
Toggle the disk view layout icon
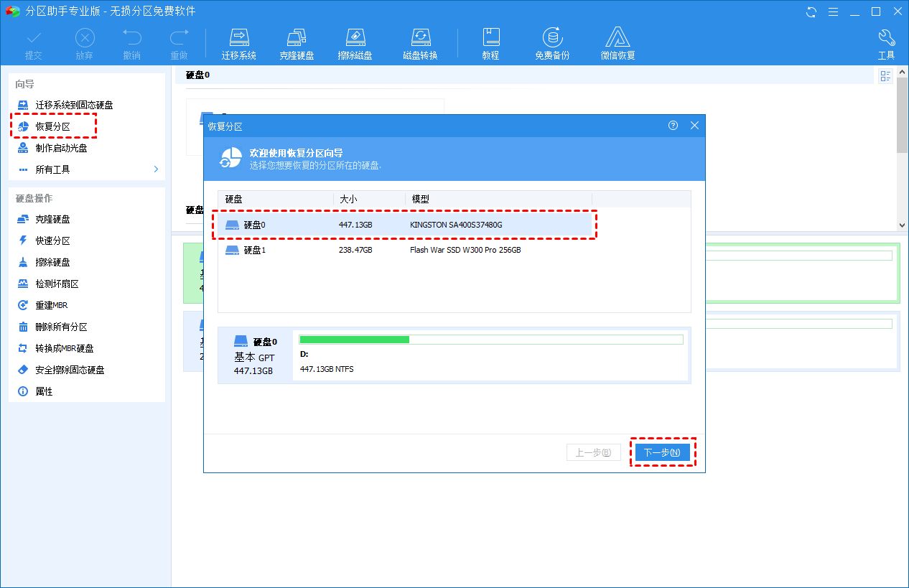tap(885, 76)
